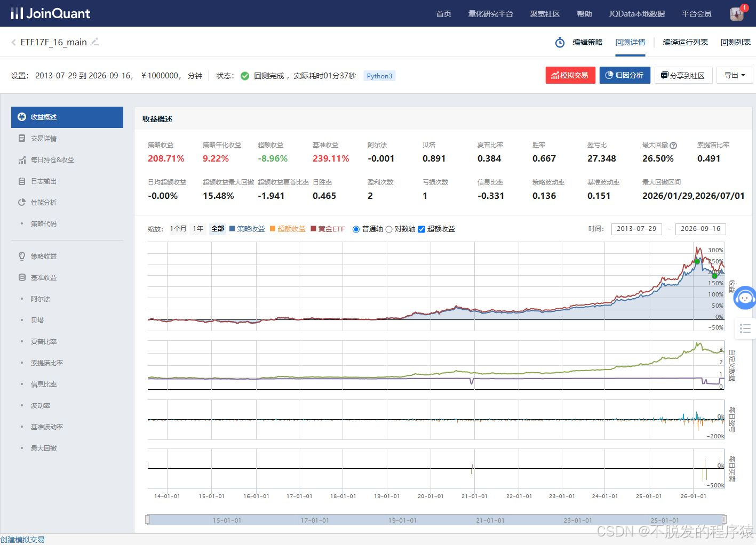Toggle the orange 超额收益 legend series
This screenshot has width=756, height=545.
[x=288, y=229]
